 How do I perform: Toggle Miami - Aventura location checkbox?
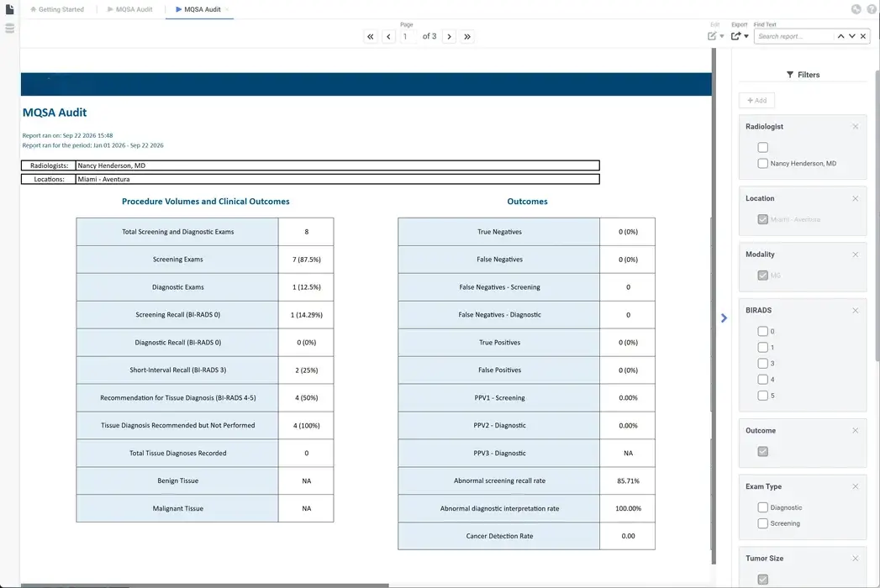(x=762, y=219)
